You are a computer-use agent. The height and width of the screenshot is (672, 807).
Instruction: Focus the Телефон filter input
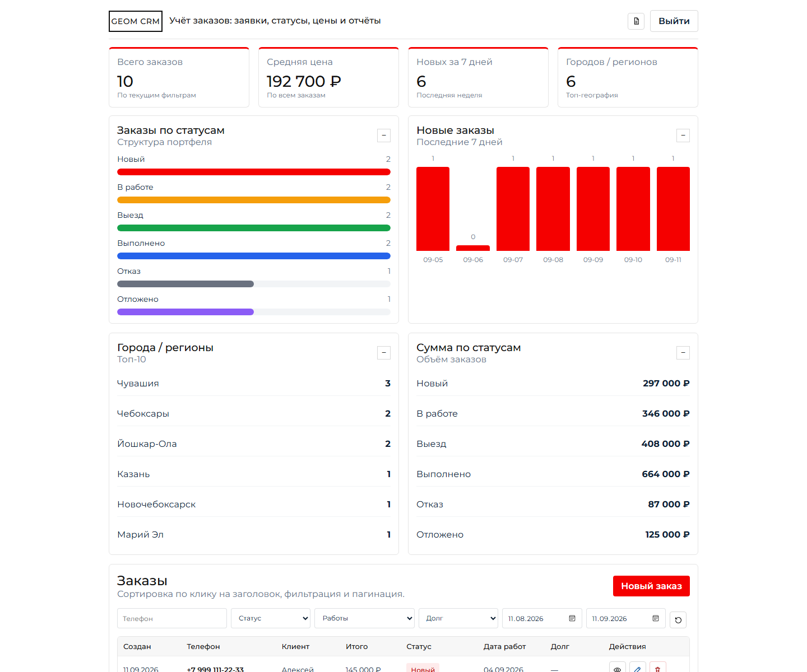(x=172, y=618)
